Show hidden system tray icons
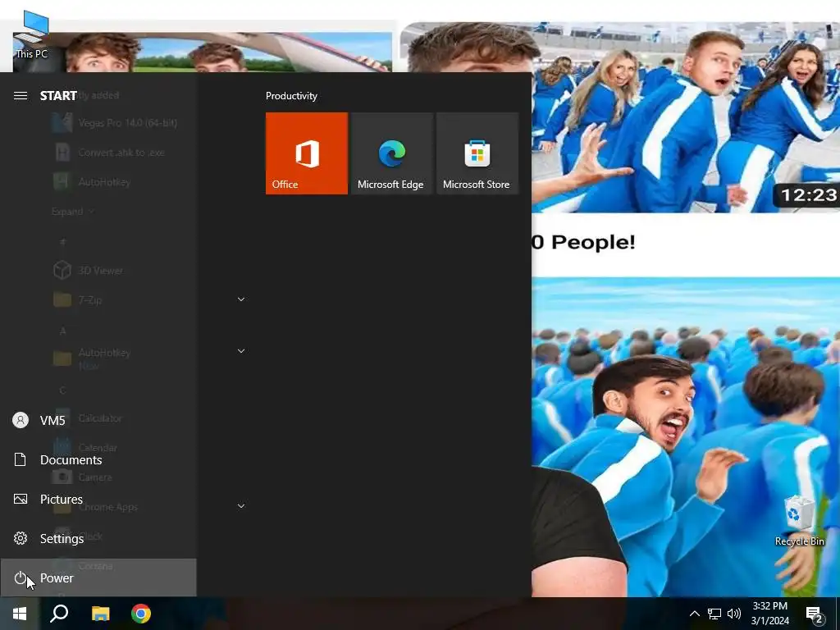 click(694, 614)
